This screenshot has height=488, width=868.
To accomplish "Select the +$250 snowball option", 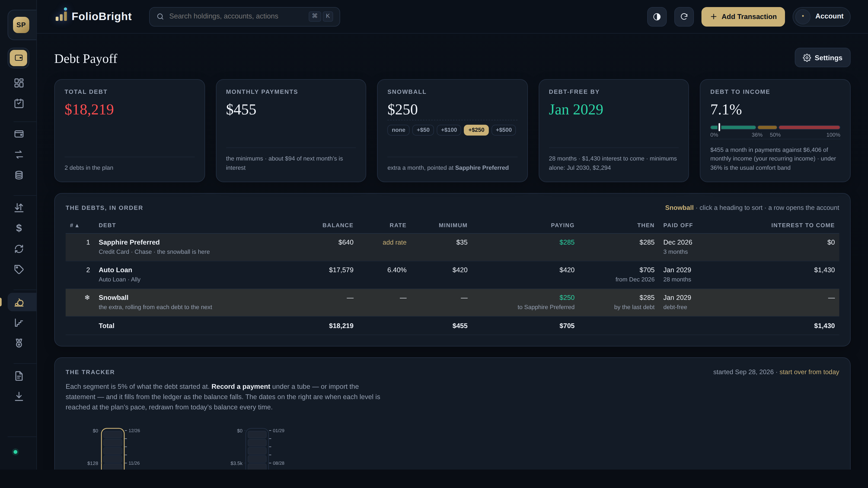I will (476, 130).
